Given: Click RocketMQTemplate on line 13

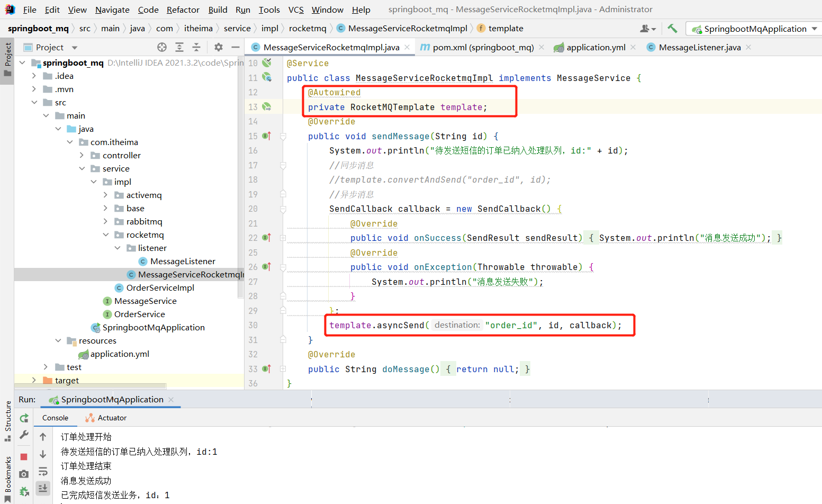Looking at the screenshot, I should [392, 107].
